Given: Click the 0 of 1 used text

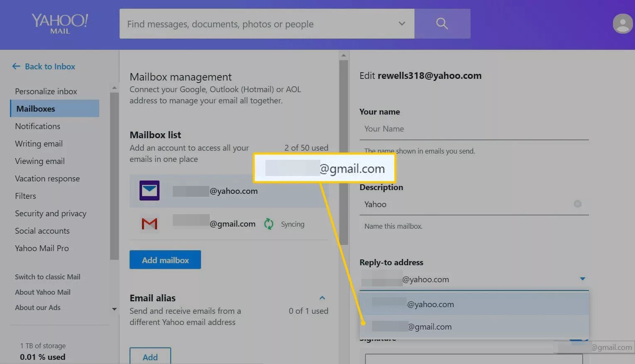Looking at the screenshot, I should point(309,311).
